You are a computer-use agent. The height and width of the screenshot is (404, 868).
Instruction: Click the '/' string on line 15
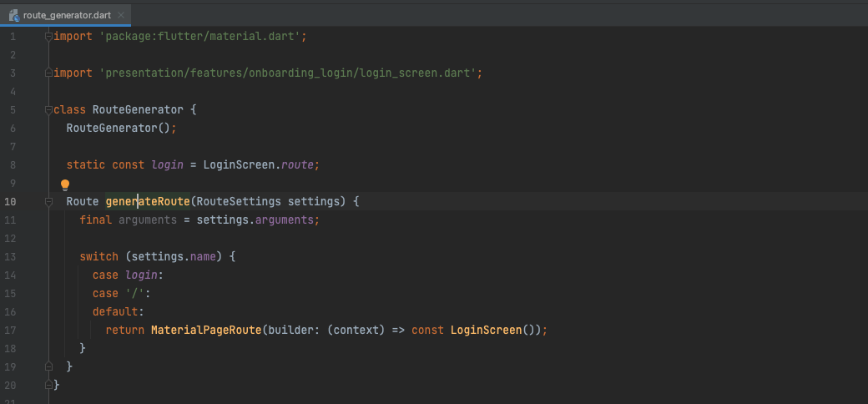(x=134, y=293)
